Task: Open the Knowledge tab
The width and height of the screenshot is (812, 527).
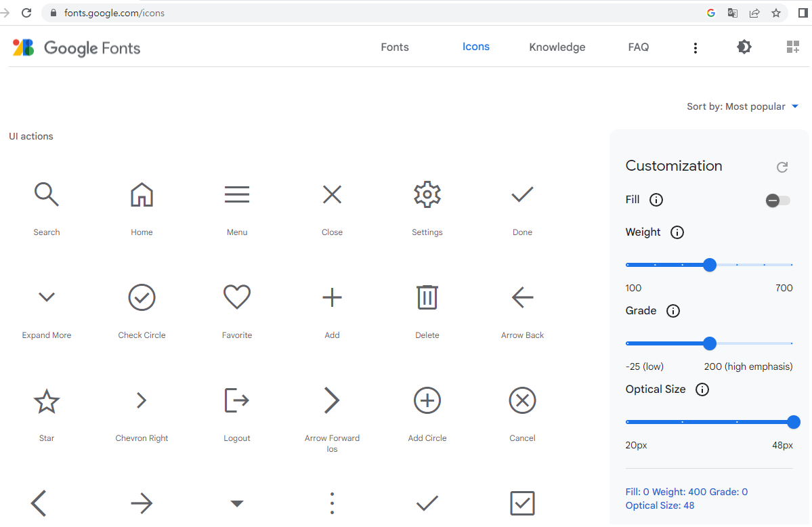Action: pyautogui.click(x=557, y=47)
